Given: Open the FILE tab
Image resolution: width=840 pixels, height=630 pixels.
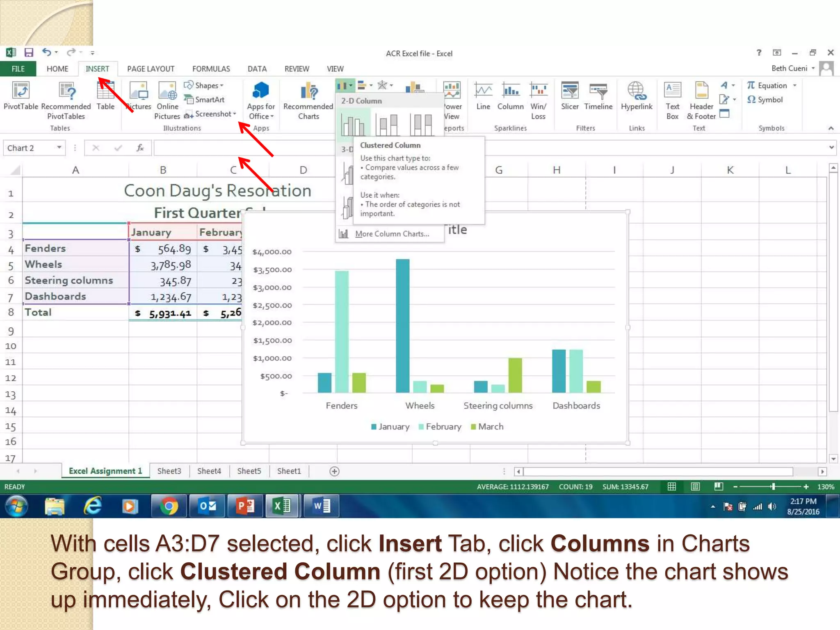Looking at the screenshot, I should pos(18,69).
